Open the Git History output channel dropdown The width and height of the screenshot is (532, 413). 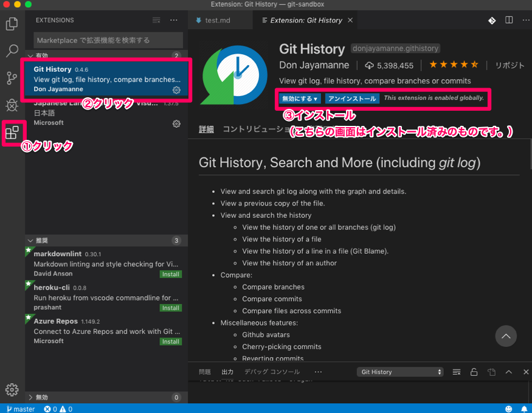point(400,372)
